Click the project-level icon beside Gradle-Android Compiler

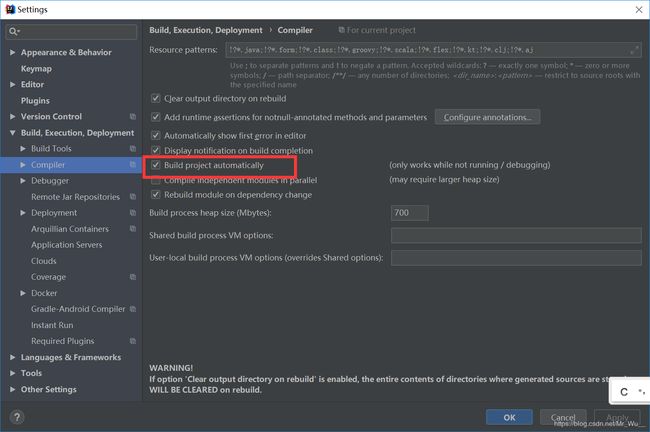133,309
